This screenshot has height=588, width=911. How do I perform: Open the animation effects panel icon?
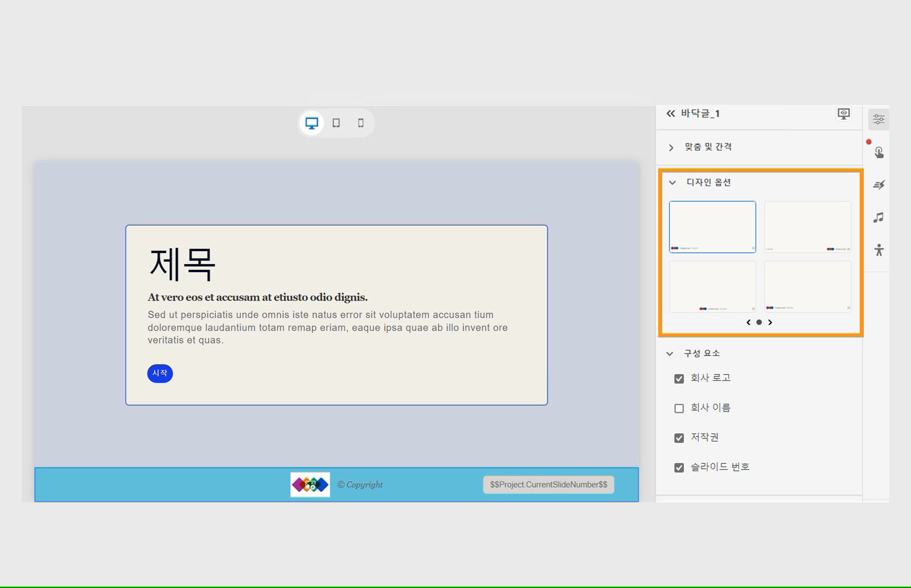pyautogui.click(x=879, y=184)
